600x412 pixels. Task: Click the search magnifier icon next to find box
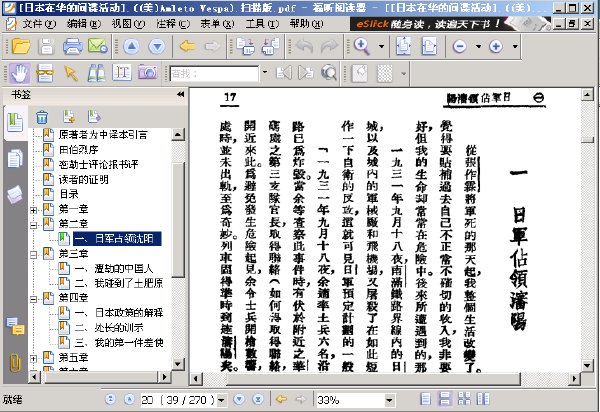(x=329, y=73)
